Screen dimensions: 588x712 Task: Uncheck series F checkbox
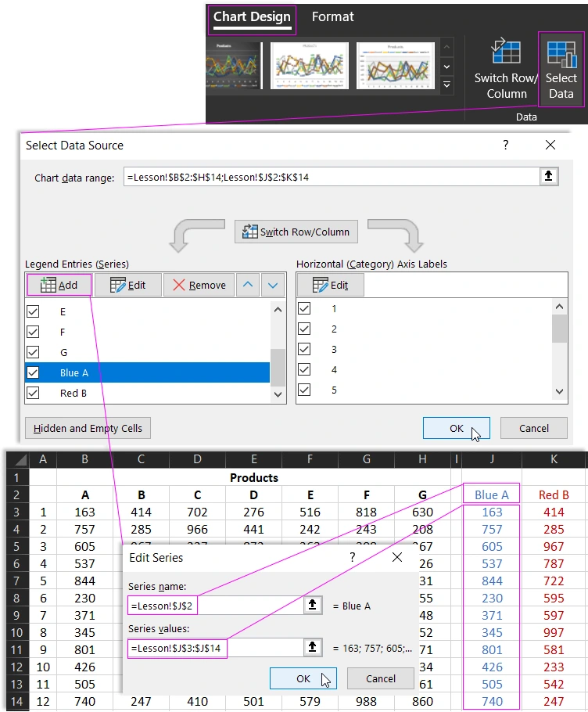33,332
